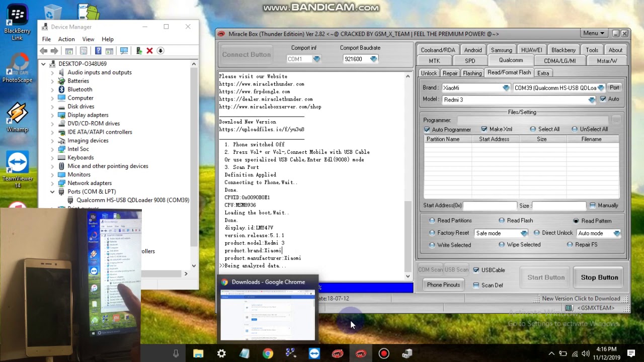Image resolution: width=644 pixels, height=362 pixels.
Task: Open Action menu in Device Manager
Action: click(x=66, y=39)
